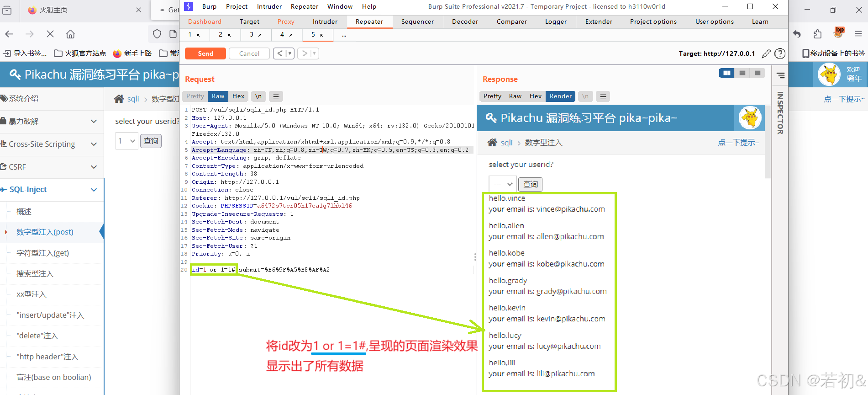Click the Response pane vertical scrollbar
Image resolution: width=868 pixels, height=395 pixels.
(768, 142)
